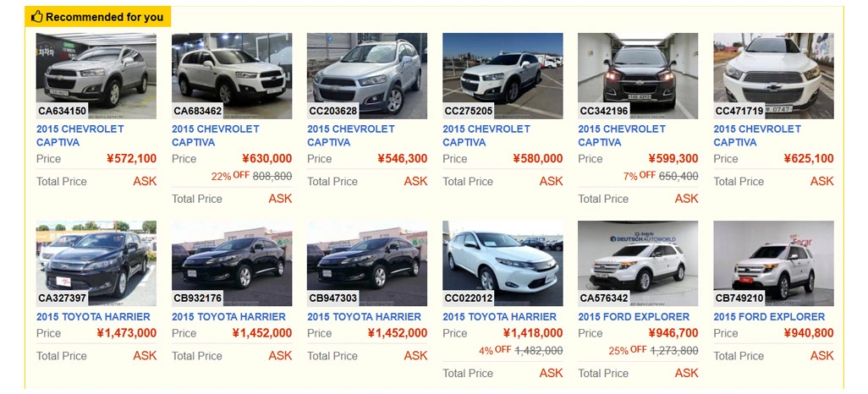View black Harrier photo CB932176
Viewport: 868px width, 394px height.
(x=231, y=262)
